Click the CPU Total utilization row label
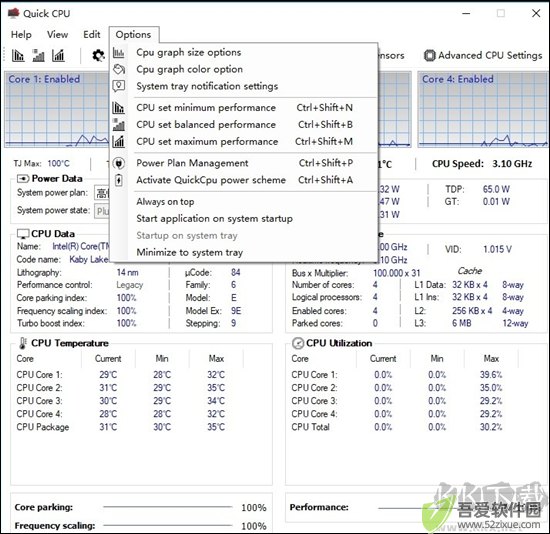 click(x=310, y=427)
